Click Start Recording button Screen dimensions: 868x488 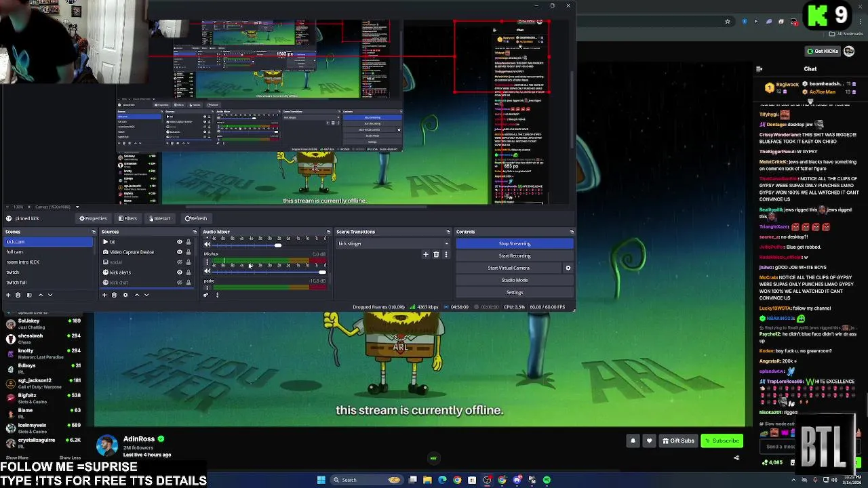[x=515, y=256]
